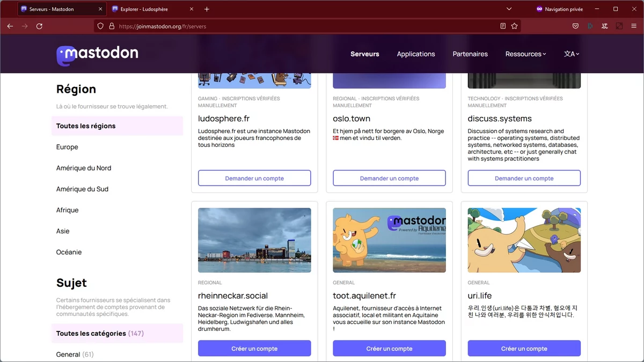Click the toot.aquilenet.fr server name
This screenshot has width=644, height=362.
[x=364, y=295]
